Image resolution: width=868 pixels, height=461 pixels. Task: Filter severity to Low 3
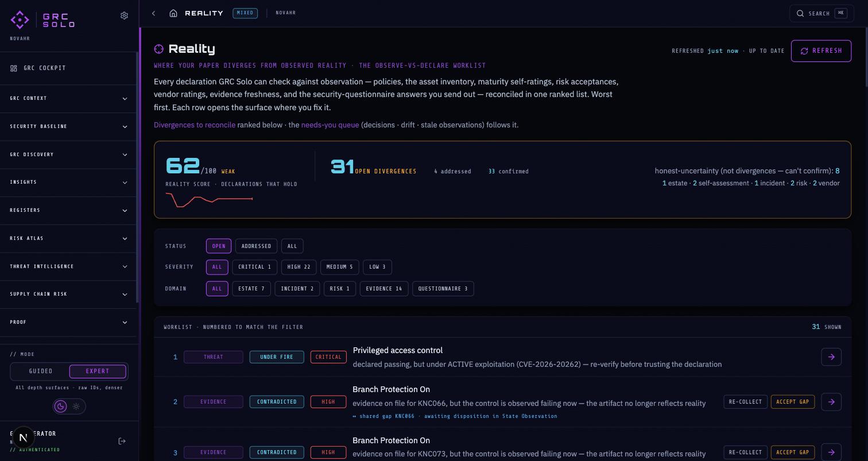(x=377, y=267)
